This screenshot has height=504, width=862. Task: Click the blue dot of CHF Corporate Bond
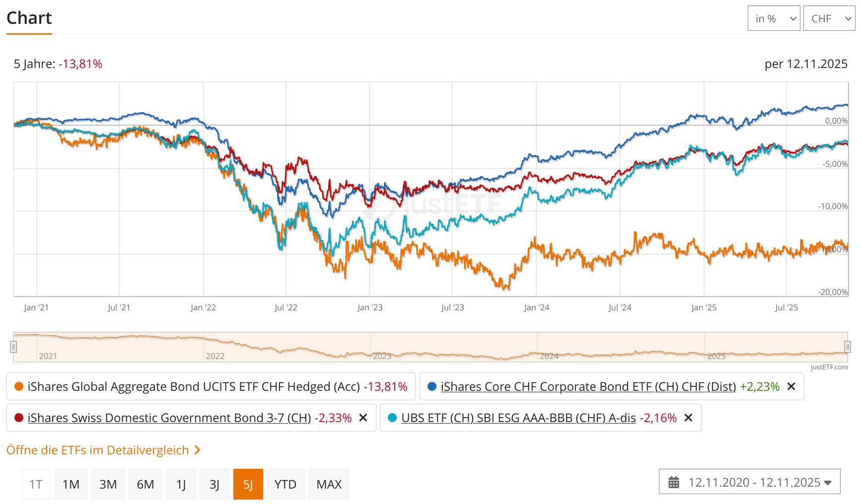click(432, 386)
